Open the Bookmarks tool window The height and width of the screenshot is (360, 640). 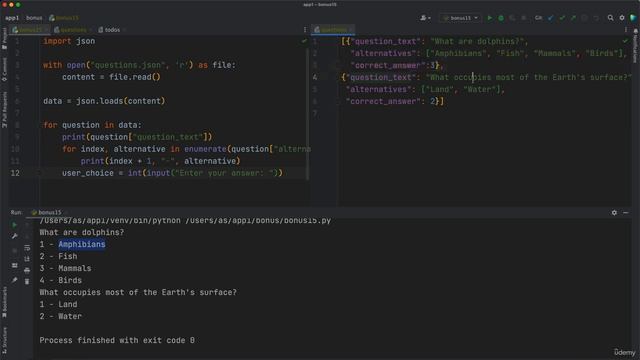click(x=4, y=302)
